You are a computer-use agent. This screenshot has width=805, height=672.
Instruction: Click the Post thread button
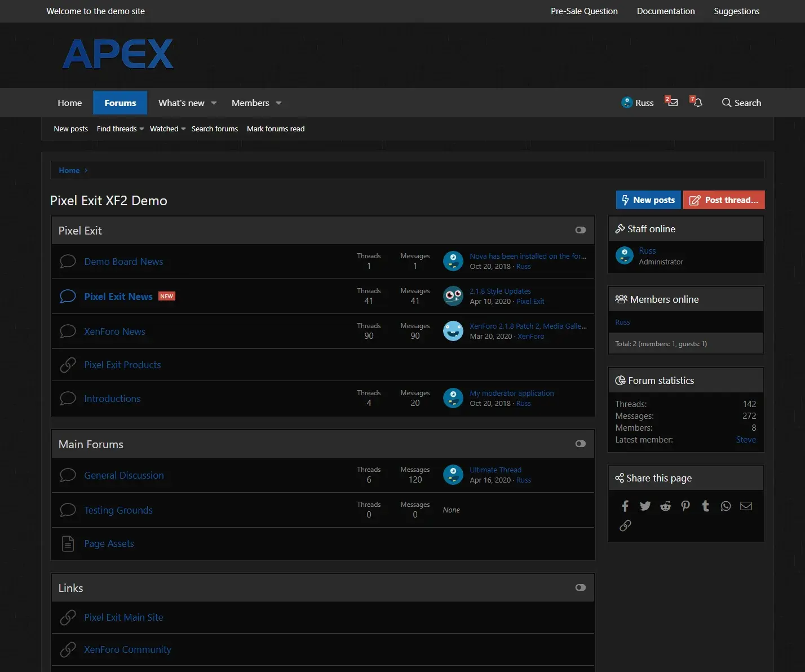click(724, 200)
